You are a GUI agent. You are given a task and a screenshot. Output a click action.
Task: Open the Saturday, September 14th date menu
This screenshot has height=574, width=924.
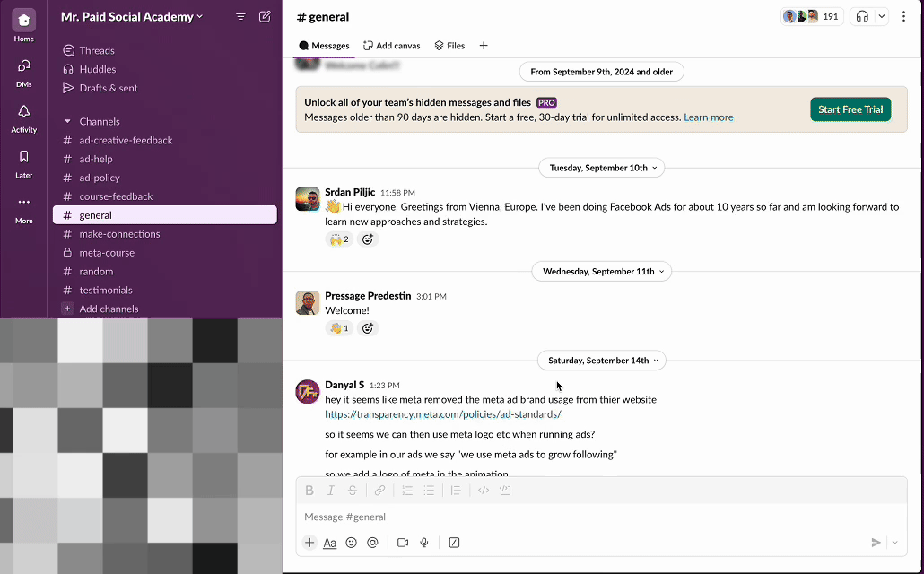click(602, 361)
